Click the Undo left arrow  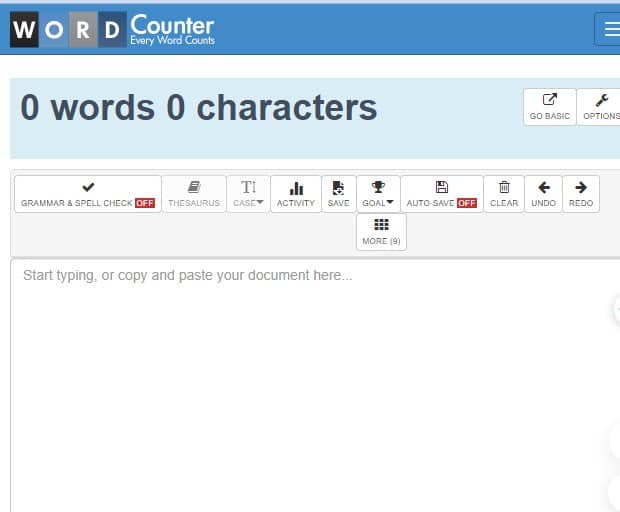click(x=543, y=194)
